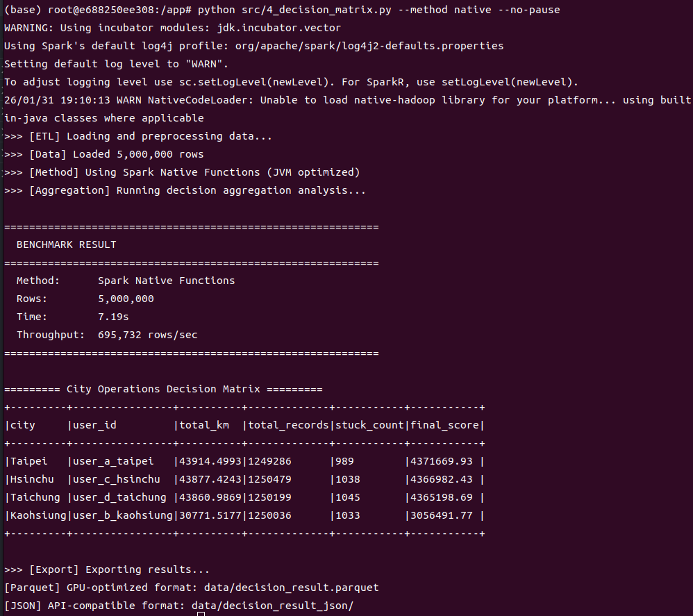Click the Rows value '5,000,000' in benchmark
693x616 pixels.
(126, 299)
